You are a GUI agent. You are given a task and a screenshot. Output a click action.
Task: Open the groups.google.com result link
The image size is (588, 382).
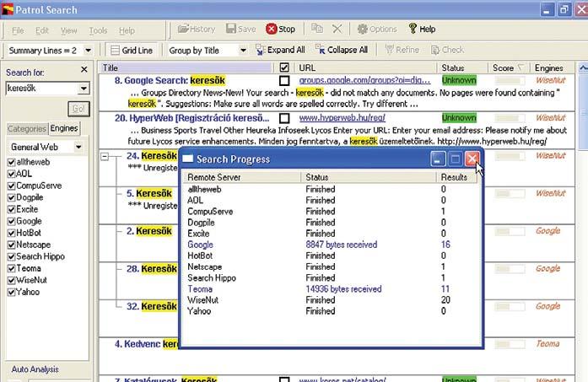click(x=364, y=80)
